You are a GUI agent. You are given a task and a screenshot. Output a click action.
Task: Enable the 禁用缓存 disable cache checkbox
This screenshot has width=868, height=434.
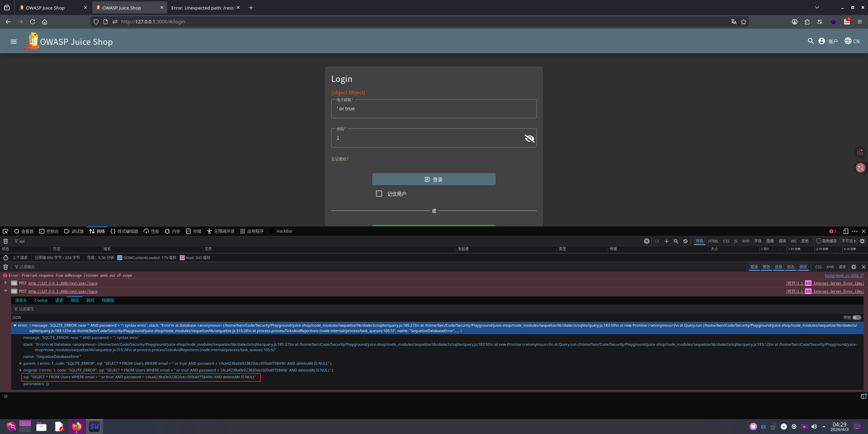click(x=819, y=241)
